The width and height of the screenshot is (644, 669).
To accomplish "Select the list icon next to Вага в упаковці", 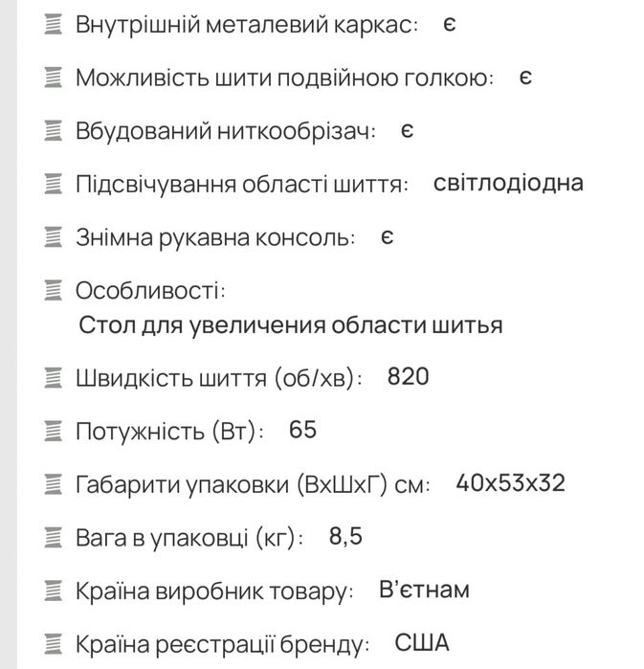I will (54, 537).
